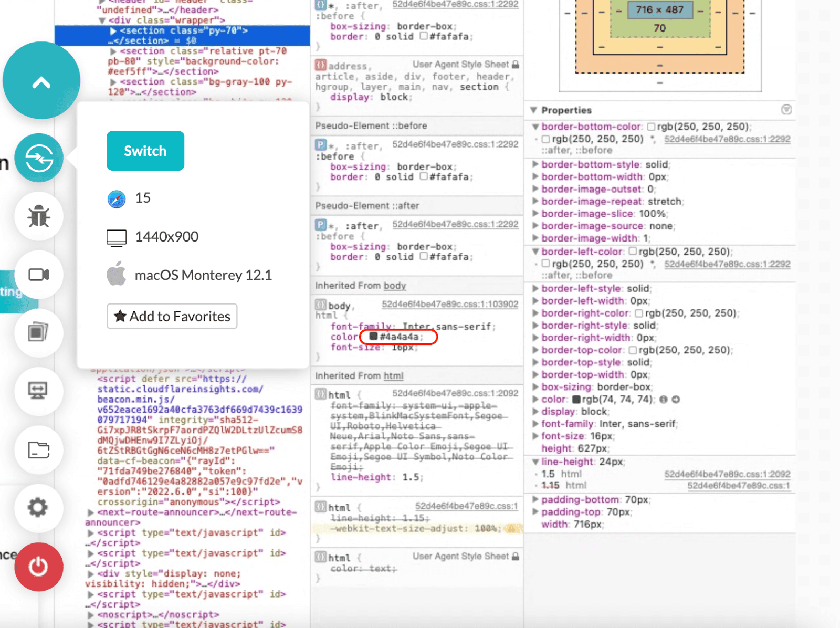840x628 pixels.
Task: Click the 716 × 487 box model content
Action: 659,9
